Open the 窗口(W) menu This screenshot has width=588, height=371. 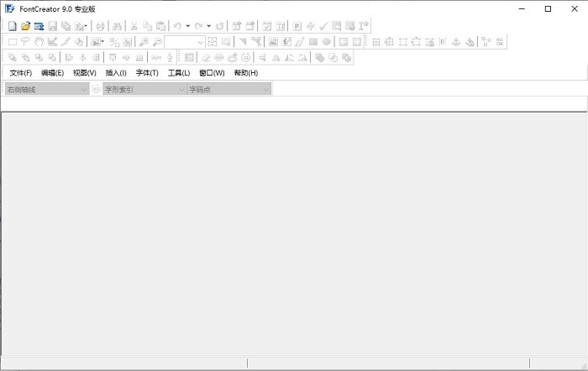212,73
